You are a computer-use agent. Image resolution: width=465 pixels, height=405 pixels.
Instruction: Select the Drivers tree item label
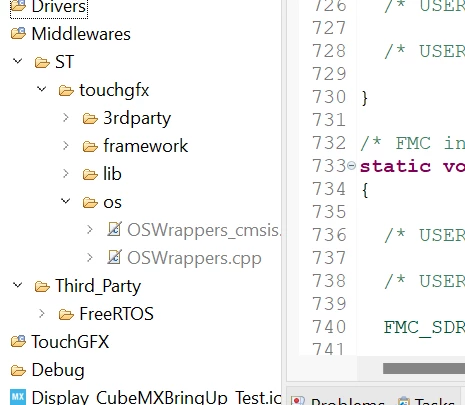point(59,6)
